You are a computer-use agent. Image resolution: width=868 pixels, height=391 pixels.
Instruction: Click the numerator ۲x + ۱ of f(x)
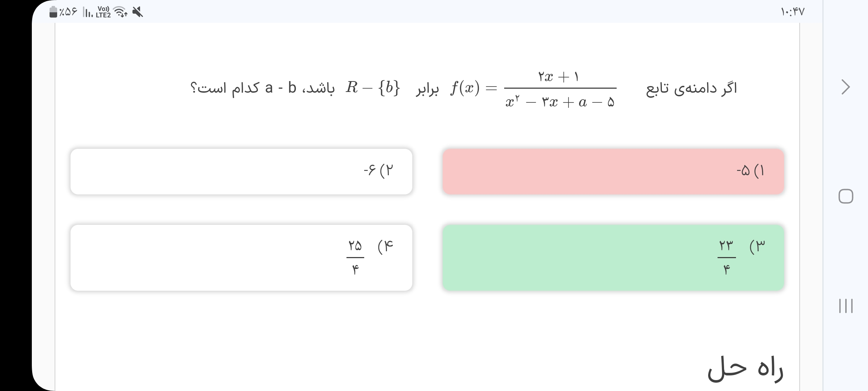[559, 77]
